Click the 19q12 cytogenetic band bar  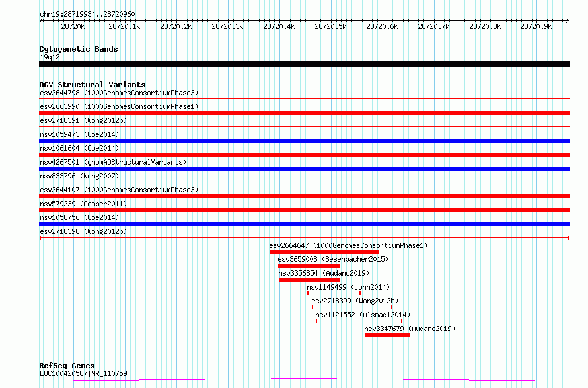coord(304,64)
